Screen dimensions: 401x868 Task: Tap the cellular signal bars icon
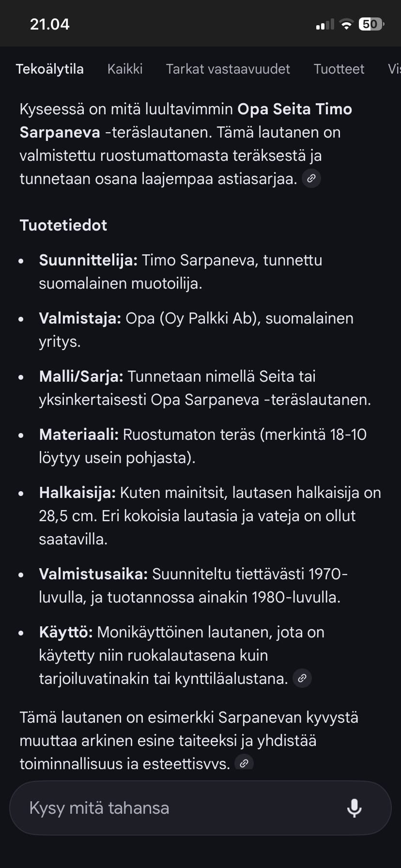pyautogui.click(x=325, y=24)
